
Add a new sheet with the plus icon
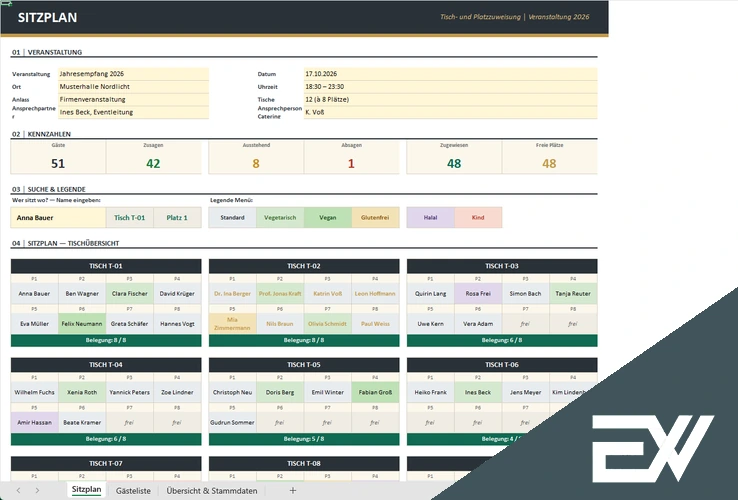(x=293, y=491)
